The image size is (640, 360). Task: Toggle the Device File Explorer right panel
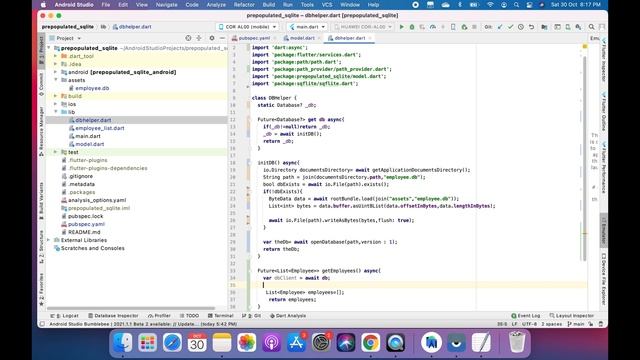pos(604,280)
